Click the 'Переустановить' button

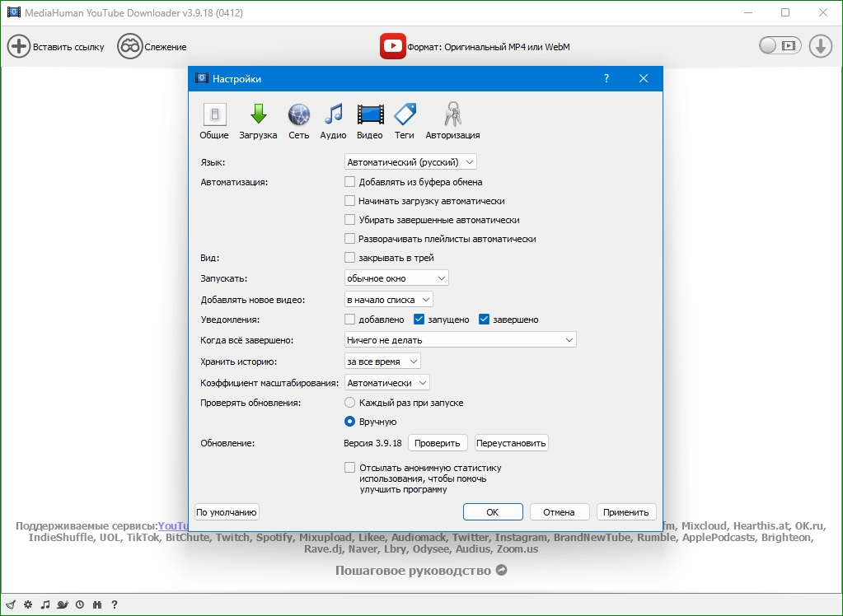click(511, 443)
